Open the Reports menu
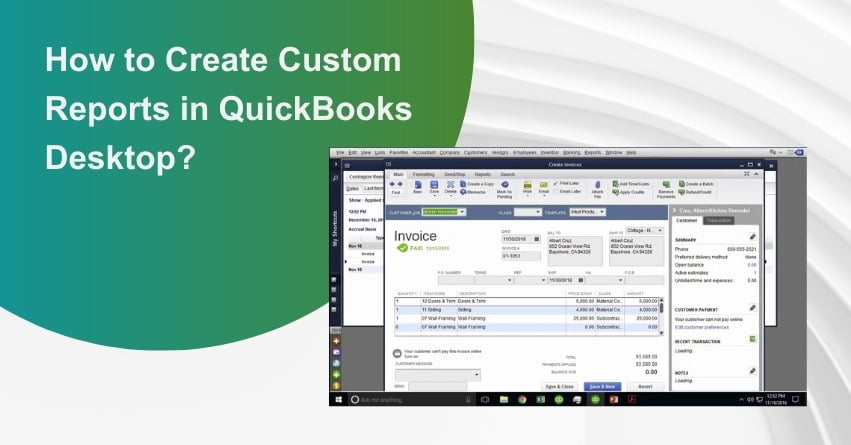851x445 pixels. point(593,152)
